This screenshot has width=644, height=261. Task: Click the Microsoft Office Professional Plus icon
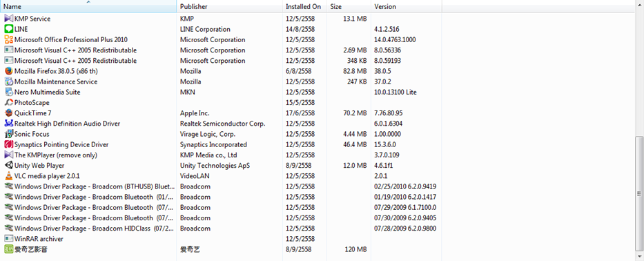8,40
